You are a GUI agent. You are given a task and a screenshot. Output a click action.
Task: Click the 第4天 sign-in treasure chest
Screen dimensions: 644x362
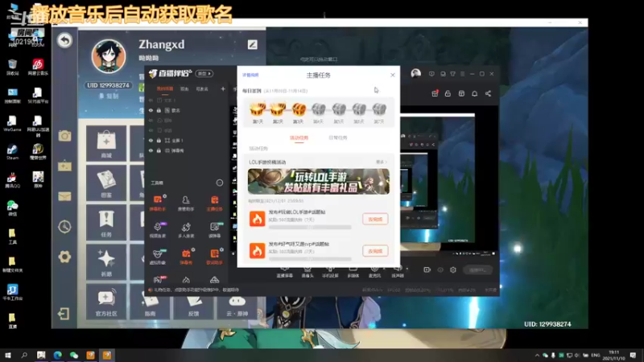click(319, 109)
